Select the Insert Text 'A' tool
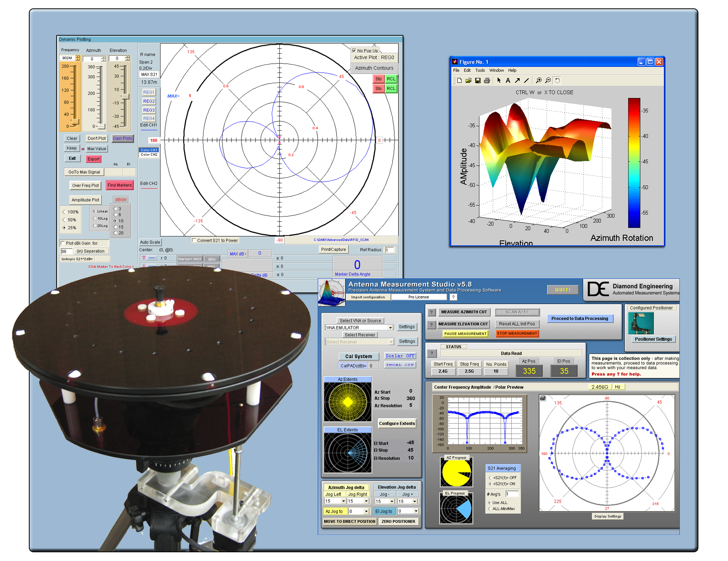728x561 pixels. tap(508, 81)
